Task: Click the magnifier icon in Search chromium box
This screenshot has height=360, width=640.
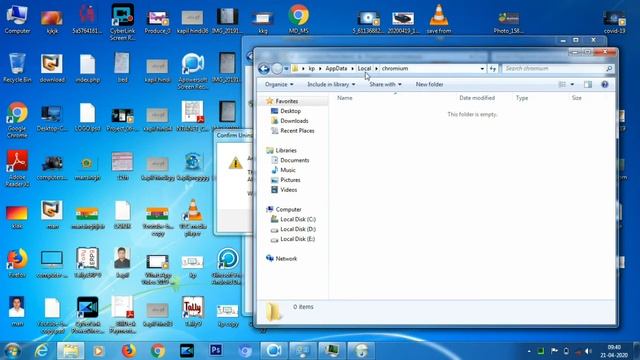Action: click(x=609, y=69)
